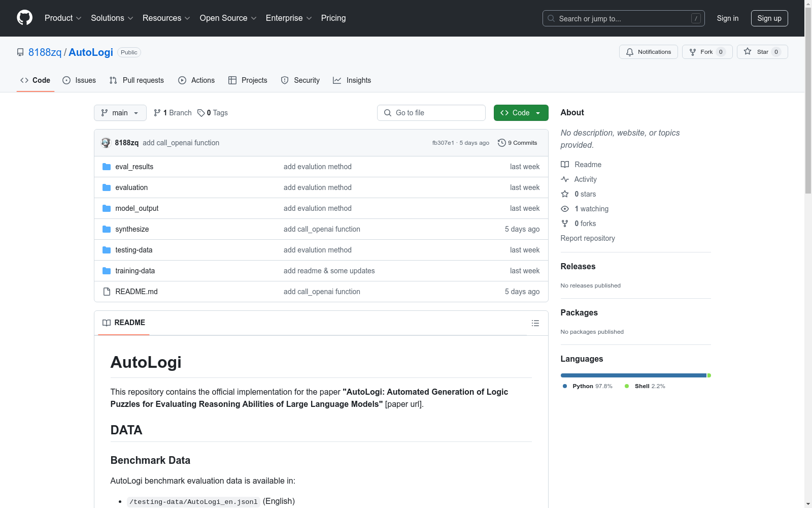Open the README.md file name
The height and width of the screenshot is (508, 812).
(137, 292)
